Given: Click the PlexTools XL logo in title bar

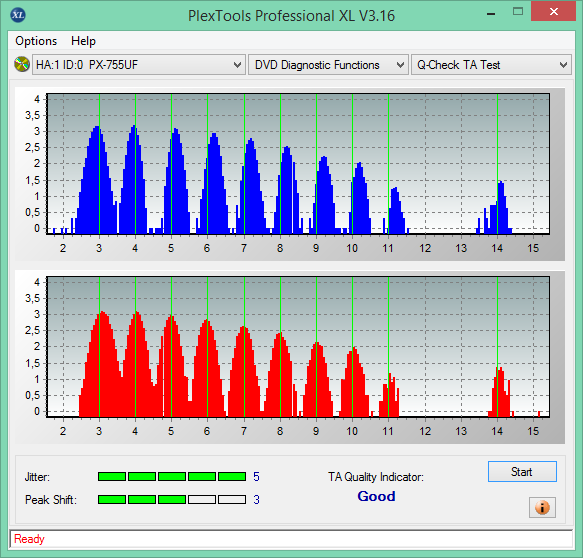Looking at the screenshot, I should 18,15.
